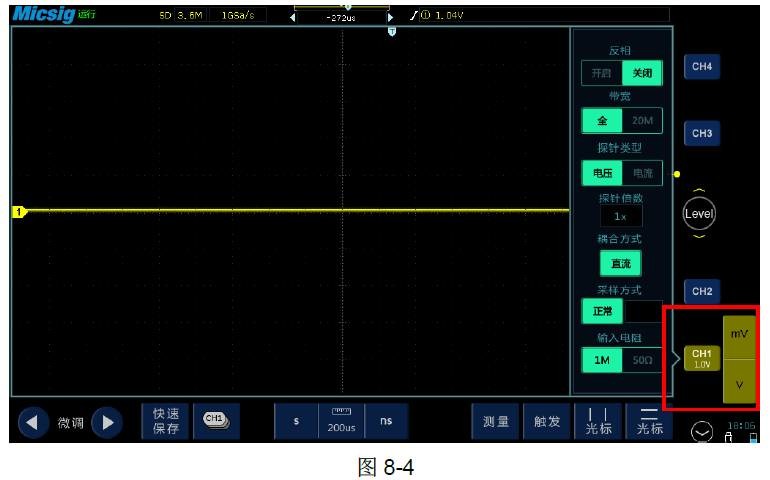This screenshot has height=480, width=770.
Task: Switch probe type to 电流 (current)
Action: pos(642,173)
